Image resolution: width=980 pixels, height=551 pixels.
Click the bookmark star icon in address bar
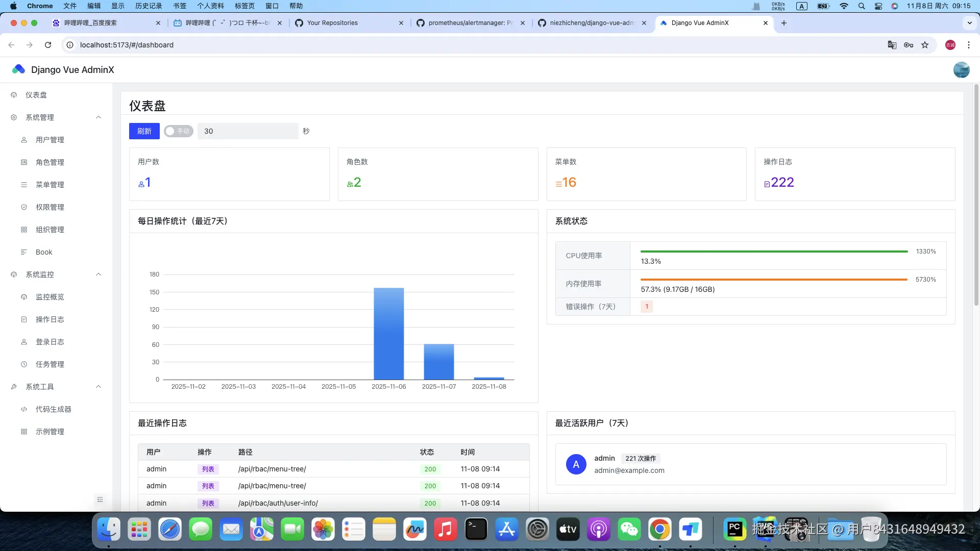coord(925,45)
